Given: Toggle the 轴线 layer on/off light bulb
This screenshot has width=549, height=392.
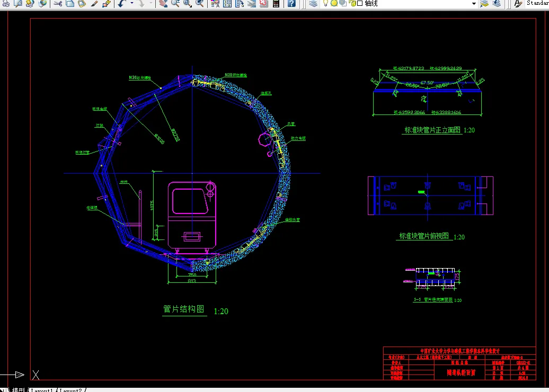Looking at the screenshot, I should (x=325, y=3).
